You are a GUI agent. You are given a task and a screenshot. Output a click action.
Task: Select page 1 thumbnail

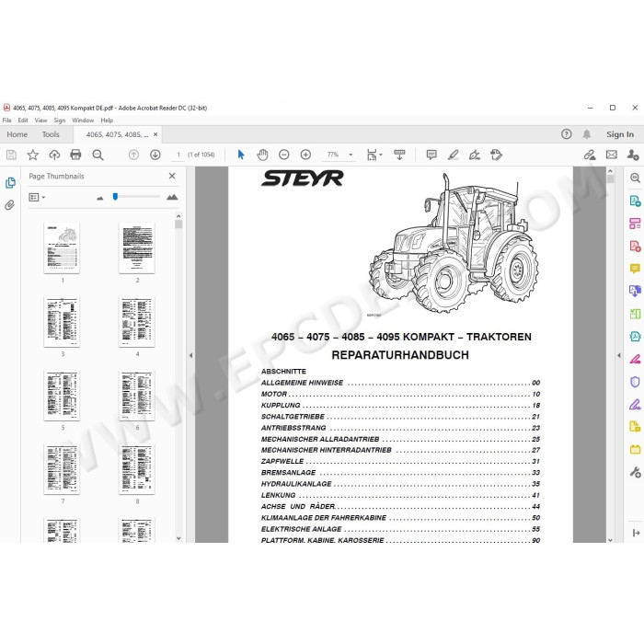pyautogui.click(x=62, y=247)
